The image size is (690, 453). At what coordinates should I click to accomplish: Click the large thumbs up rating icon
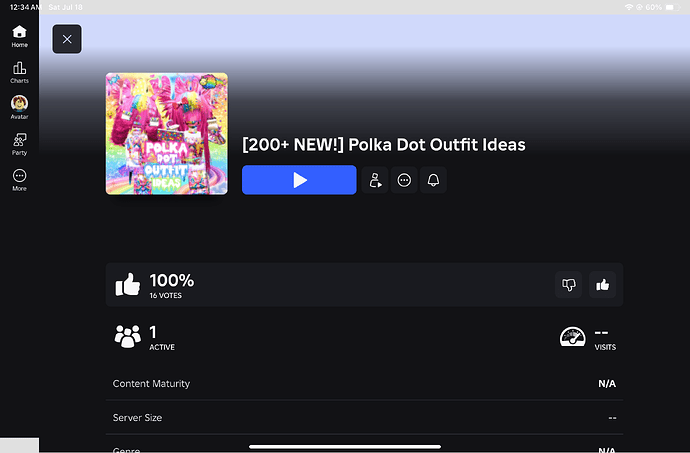pyautogui.click(x=128, y=284)
